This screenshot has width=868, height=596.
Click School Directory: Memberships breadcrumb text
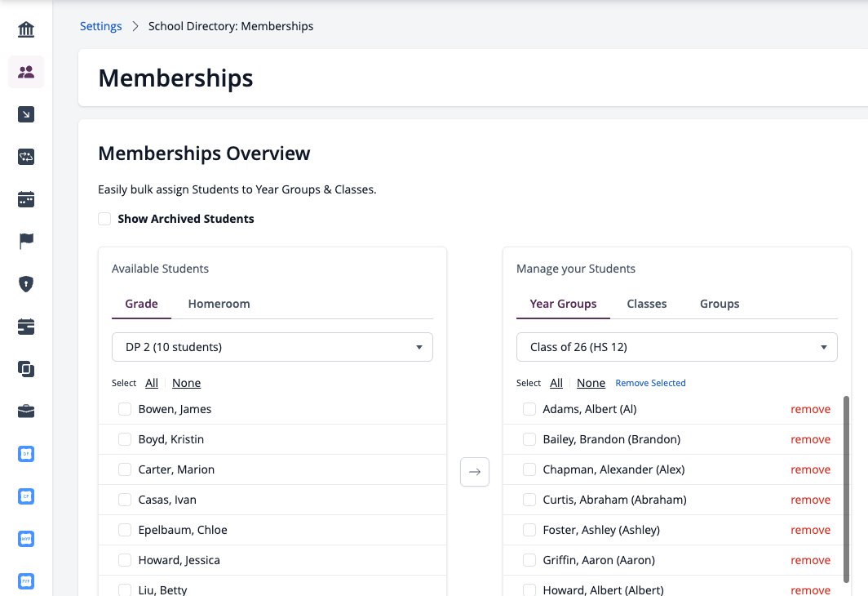(x=231, y=26)
